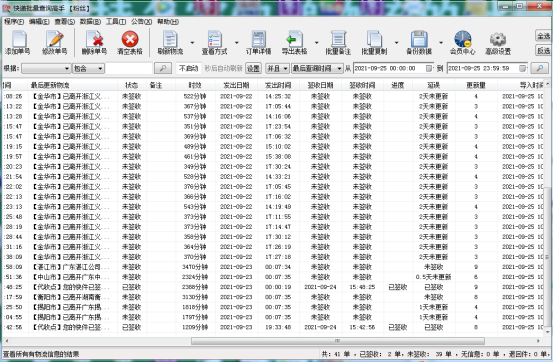Viewport: 553px width, 363px height.
Task: Open the 批量备注 batch notes tool
Action: [x=338, y=42]
